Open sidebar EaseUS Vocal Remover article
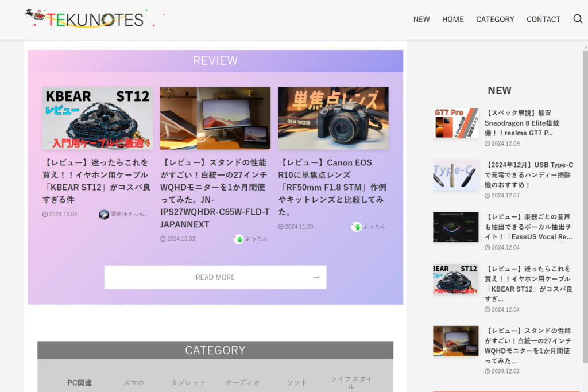This screenshot has height=392, width=588. [528, 227]
